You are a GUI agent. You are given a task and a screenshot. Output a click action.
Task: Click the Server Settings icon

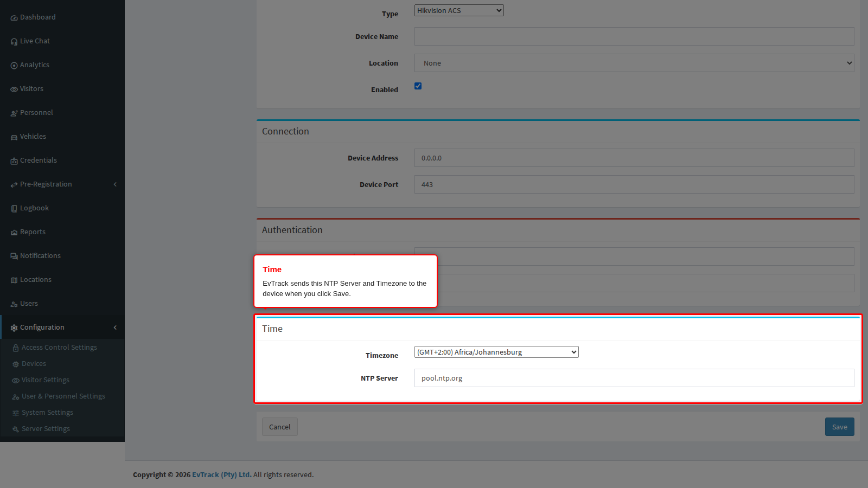tap(16, 429)
